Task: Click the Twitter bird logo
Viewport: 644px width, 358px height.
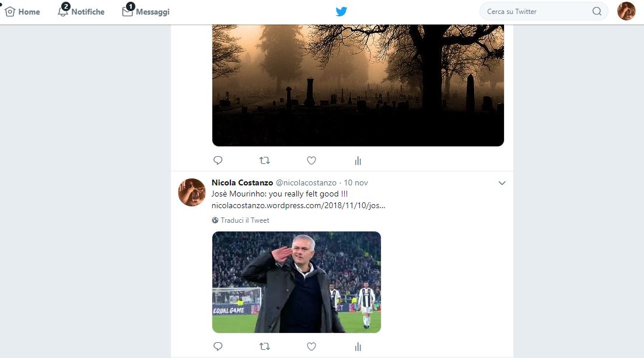Action: (x=341, y=12)
